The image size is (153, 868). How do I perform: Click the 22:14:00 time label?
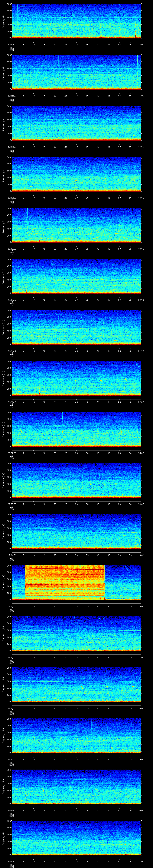(12, 44)
